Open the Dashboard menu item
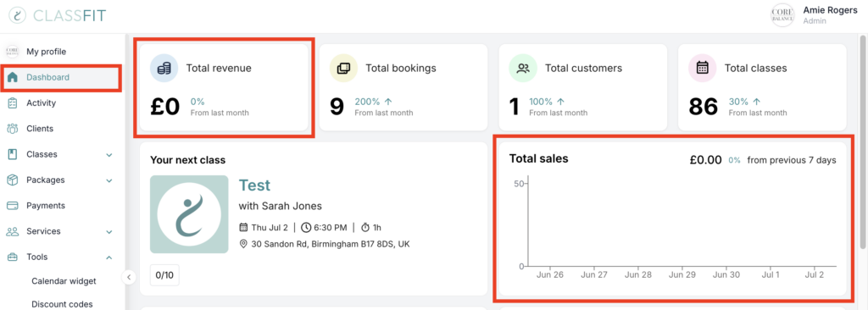Screen dimensions: 868x310 61,78
